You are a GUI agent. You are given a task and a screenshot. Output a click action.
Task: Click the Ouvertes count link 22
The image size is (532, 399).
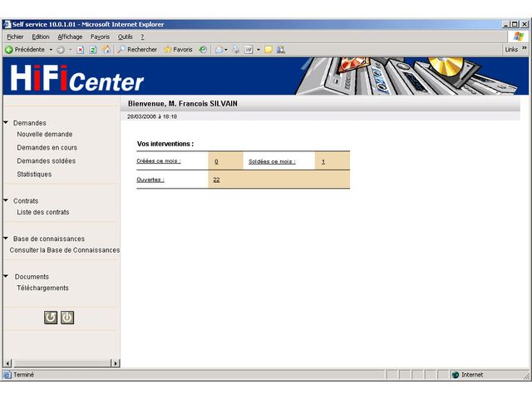pyautogui.click(x=216, y=180)
